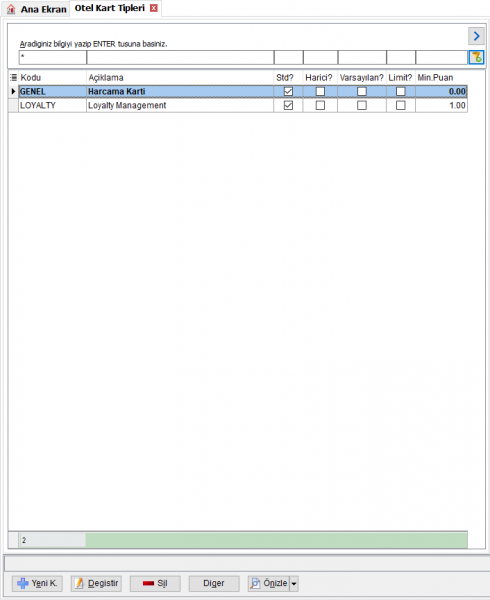Click the blue right-arrow chevron button
This screenshot has width=490, height=600.
[x=476, y=36]
